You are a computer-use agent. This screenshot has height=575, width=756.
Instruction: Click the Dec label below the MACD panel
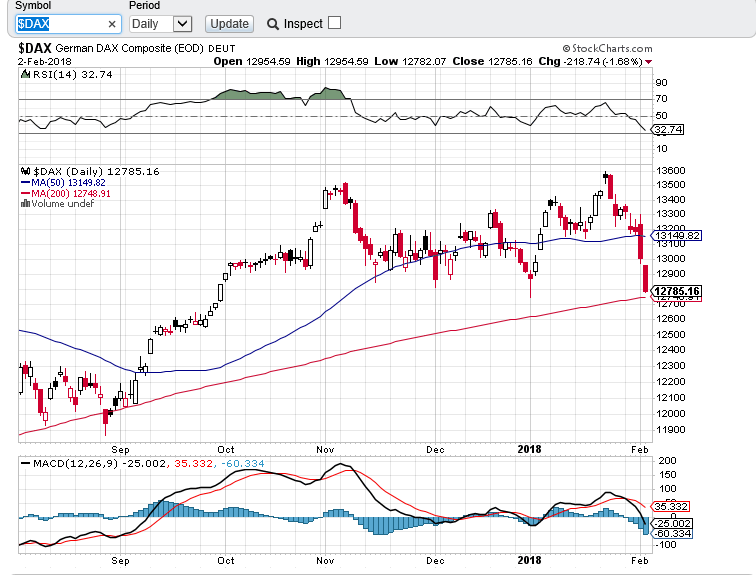435,561
